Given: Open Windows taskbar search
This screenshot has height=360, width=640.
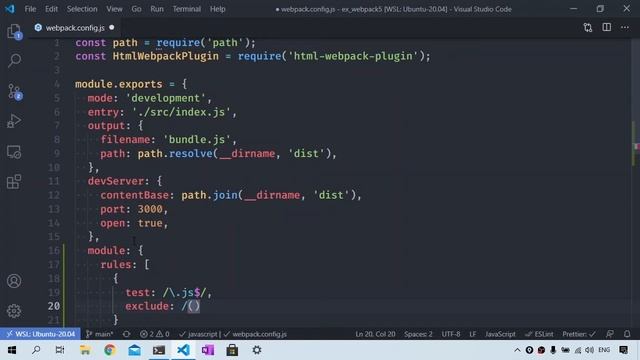Looking at the screenshot, I should coord(36,350).
